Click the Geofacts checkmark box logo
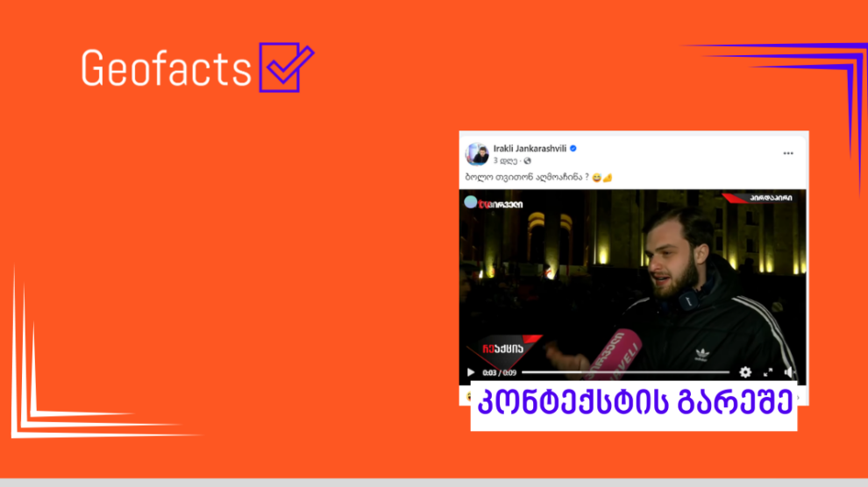The width and height of the screenshot is (868, 487). click(x=286, y=67)
